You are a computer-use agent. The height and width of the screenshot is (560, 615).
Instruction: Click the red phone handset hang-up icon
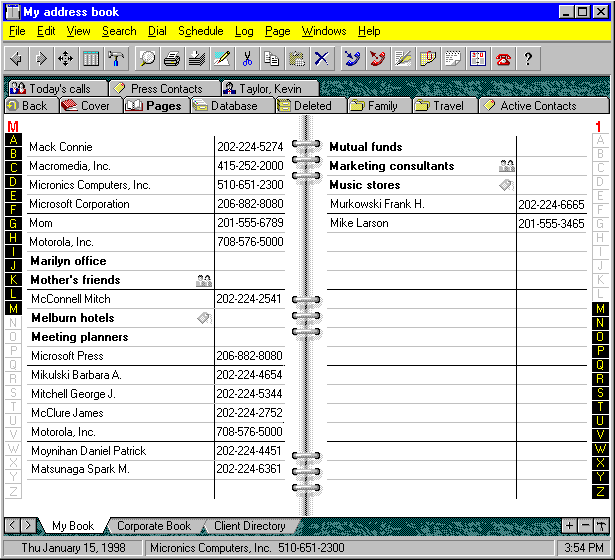click(x=378, y=59)
